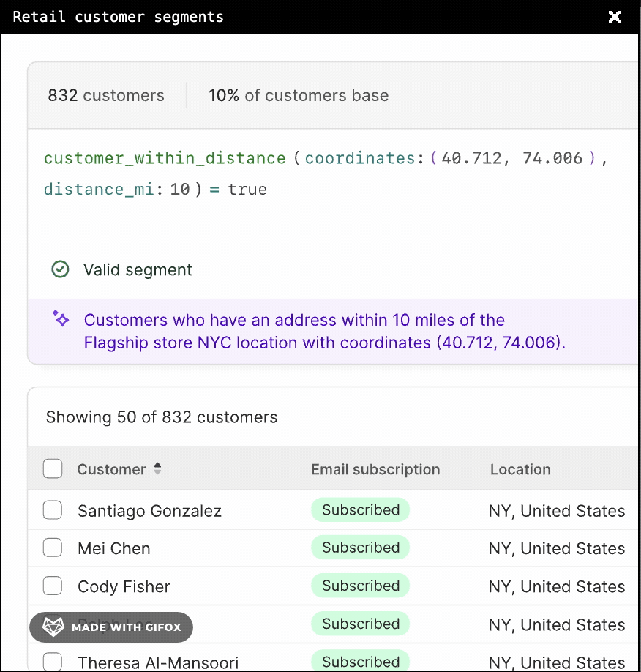Click the distance_mi: 10 parameter
The image size is (641, 672).
point(116,190)
